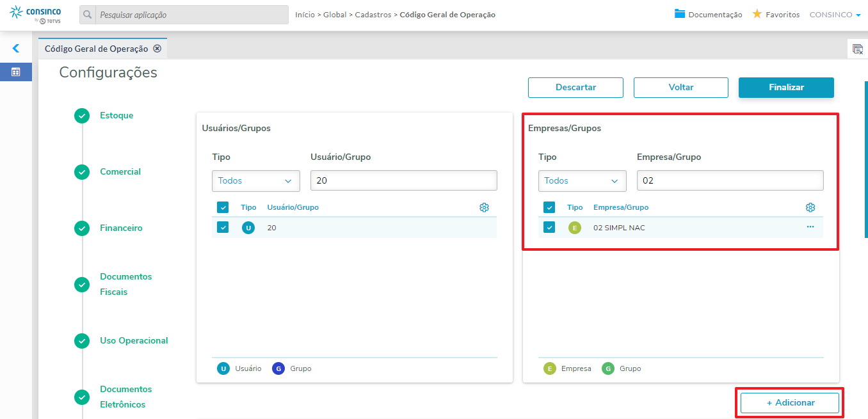Select the Financeiro configuration step

(x=121, y=228)
